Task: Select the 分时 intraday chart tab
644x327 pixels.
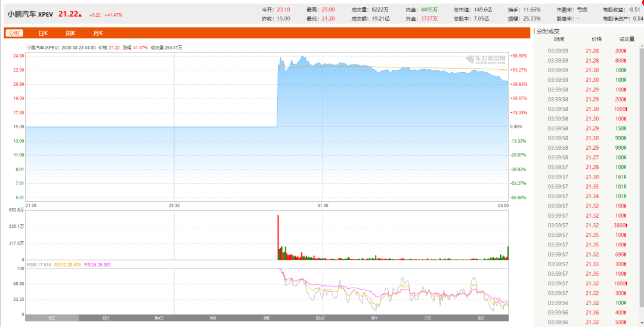Action: point(14,33)
